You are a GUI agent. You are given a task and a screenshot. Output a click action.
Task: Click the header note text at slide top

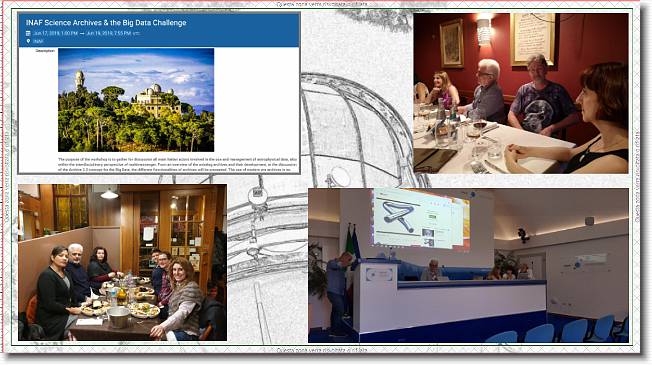(x=322, y=4)
